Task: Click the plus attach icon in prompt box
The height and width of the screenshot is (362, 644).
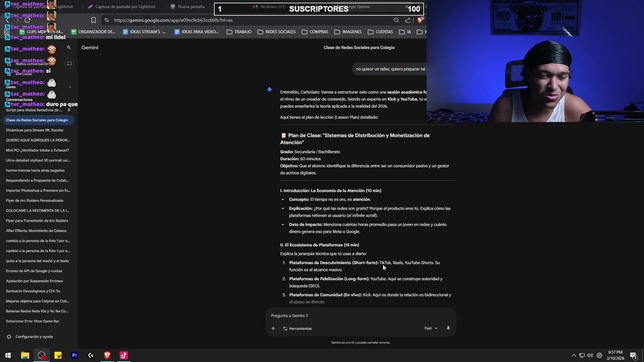Action: coord(273,328)
